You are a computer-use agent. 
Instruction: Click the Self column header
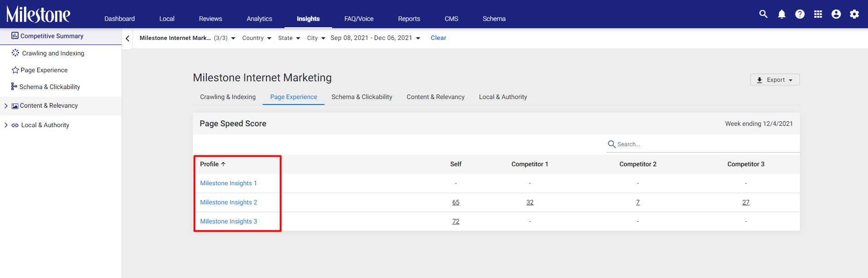pyautogui.click(x=456, y=164)
